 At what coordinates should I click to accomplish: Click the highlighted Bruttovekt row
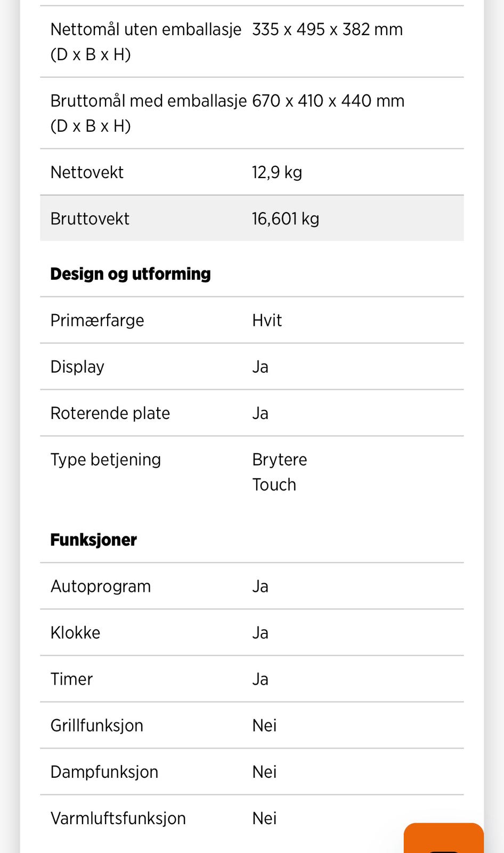(251, 219)
